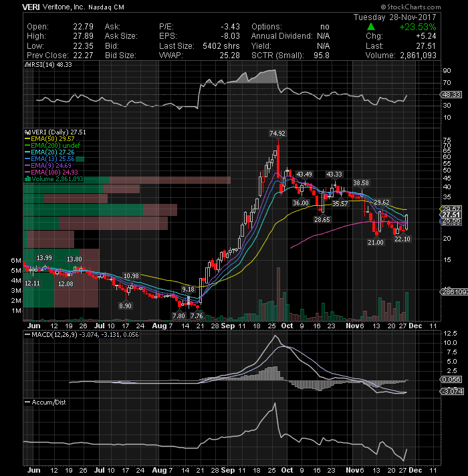
Task: Click the 28.65 low price annotation
Action: [322, 220]
